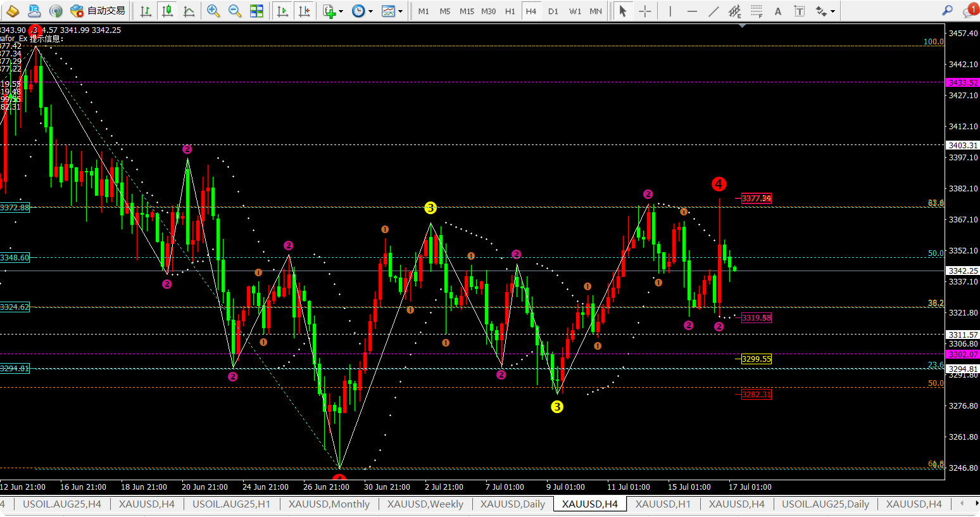Select the equidistant channel tool
This screenshot has height=517, width=980.
tap(734, 11)
